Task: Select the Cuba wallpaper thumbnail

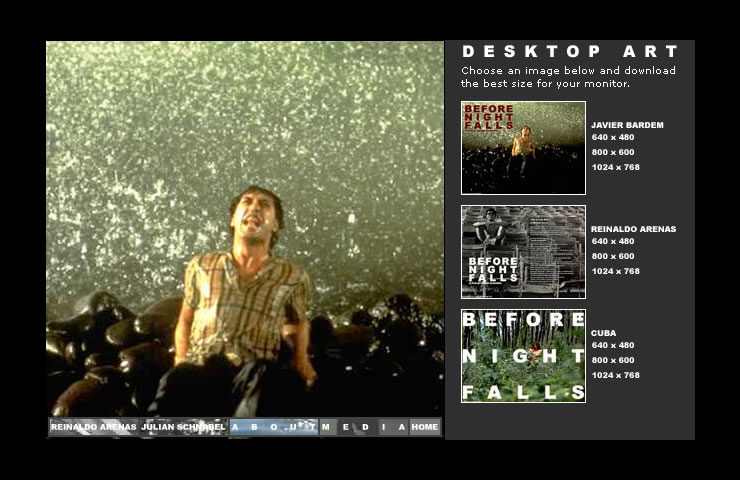Action: point(523,356)
